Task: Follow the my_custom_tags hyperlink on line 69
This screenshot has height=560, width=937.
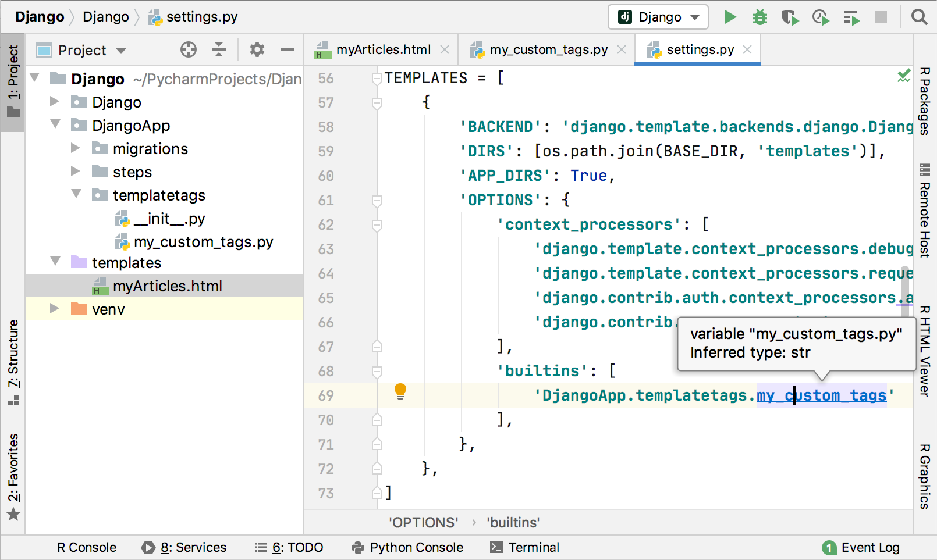Action: coord(821,395)
